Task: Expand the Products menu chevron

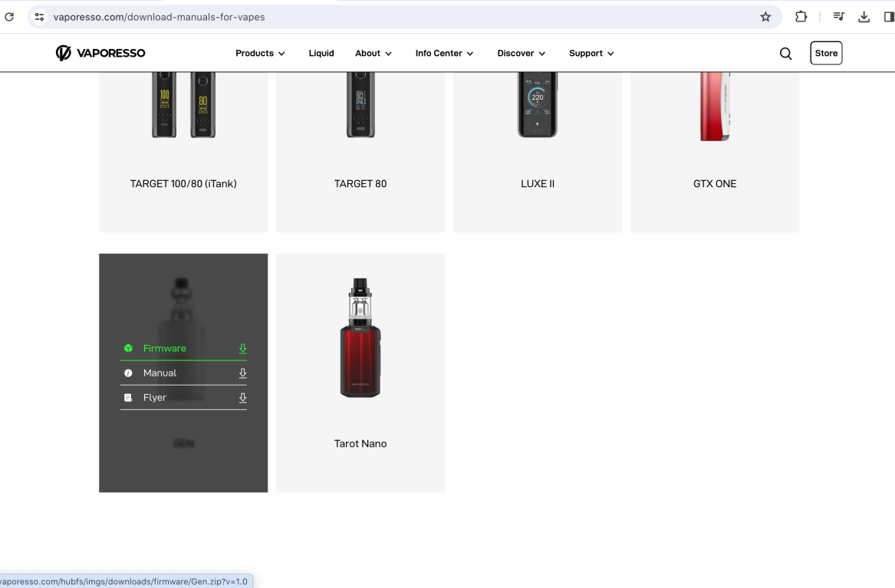Action: (281, 54)
